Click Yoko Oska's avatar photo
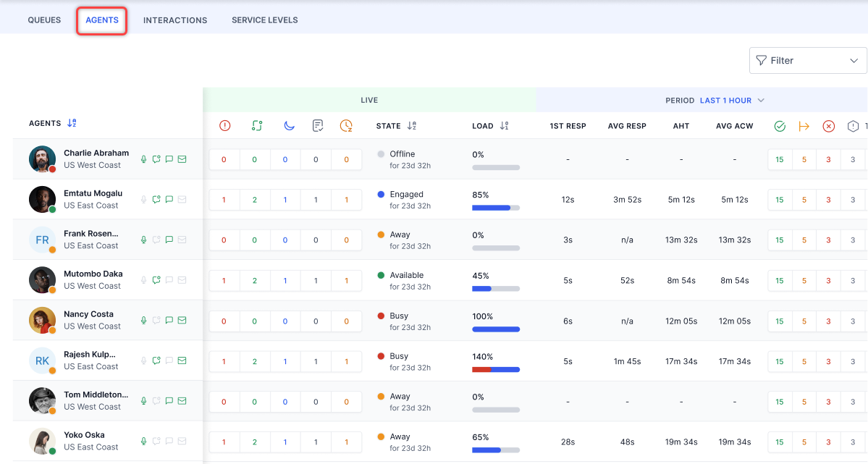The width and height of the screenshot is (868, 464). click(42, 441)
